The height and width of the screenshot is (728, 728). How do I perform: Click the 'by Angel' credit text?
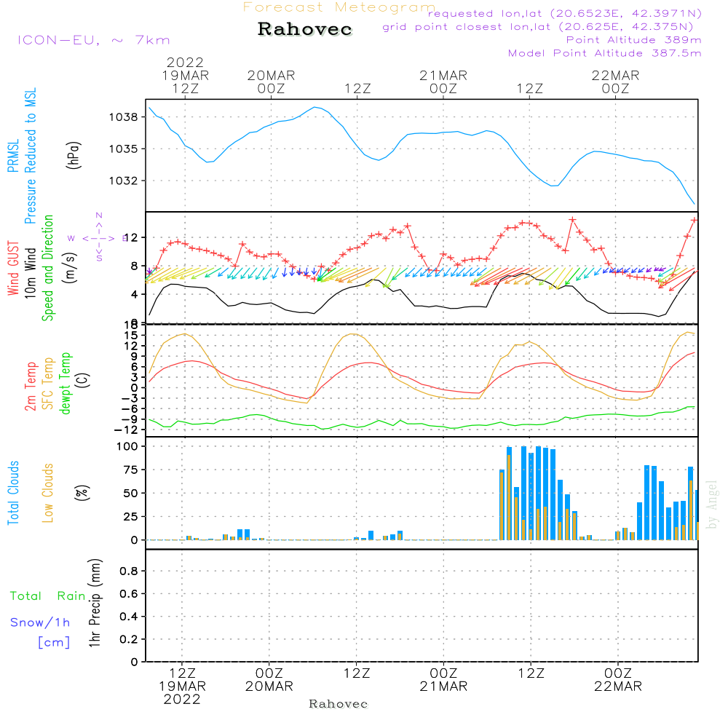(x=712, y=505)
